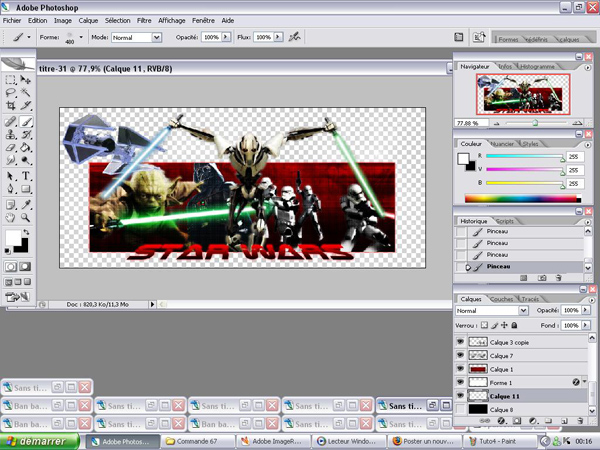This screenshot has height=450, width=600.
Task: Open the Fond fill arrow
Action: [x=585, y=325]
